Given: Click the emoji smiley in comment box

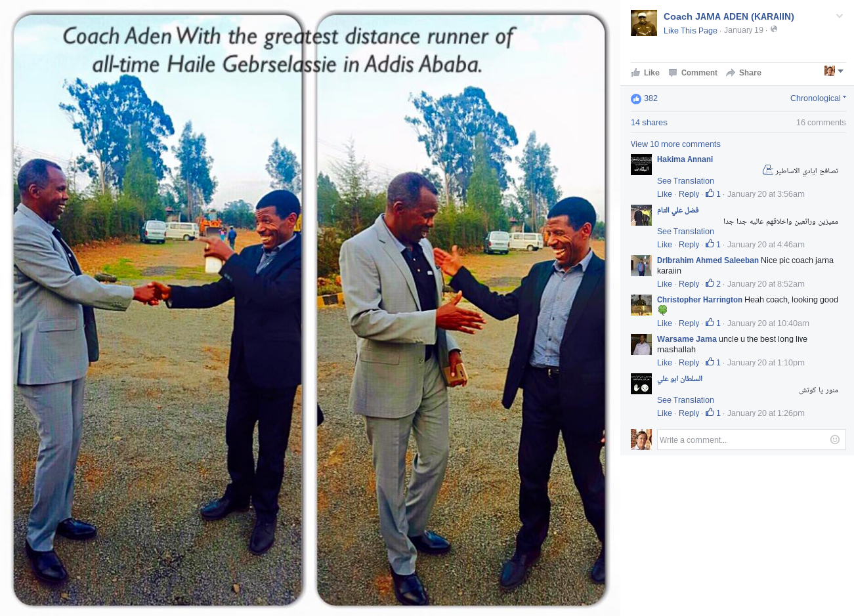Looking at the screenshot, I should click(x=835, y=440).
